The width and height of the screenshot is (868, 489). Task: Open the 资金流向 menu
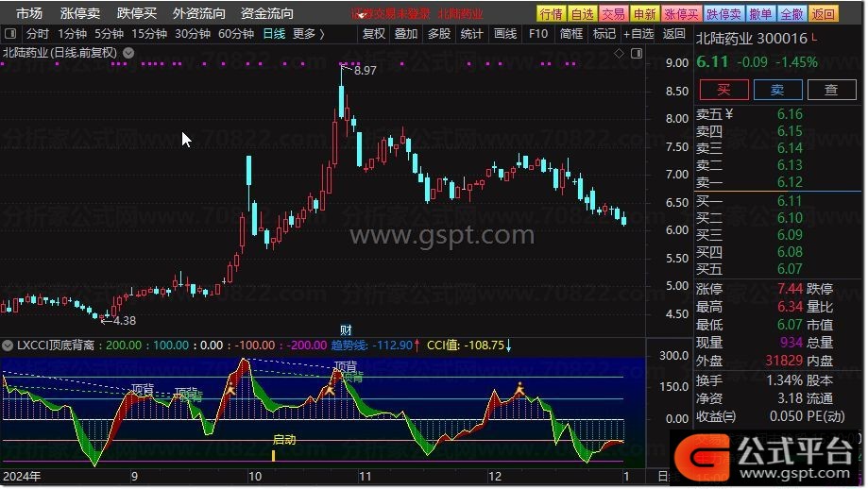266,12
